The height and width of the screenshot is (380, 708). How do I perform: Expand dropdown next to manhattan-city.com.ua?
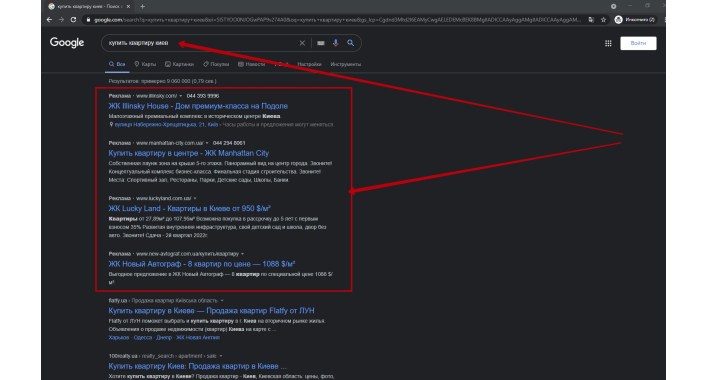pos(207,143)
